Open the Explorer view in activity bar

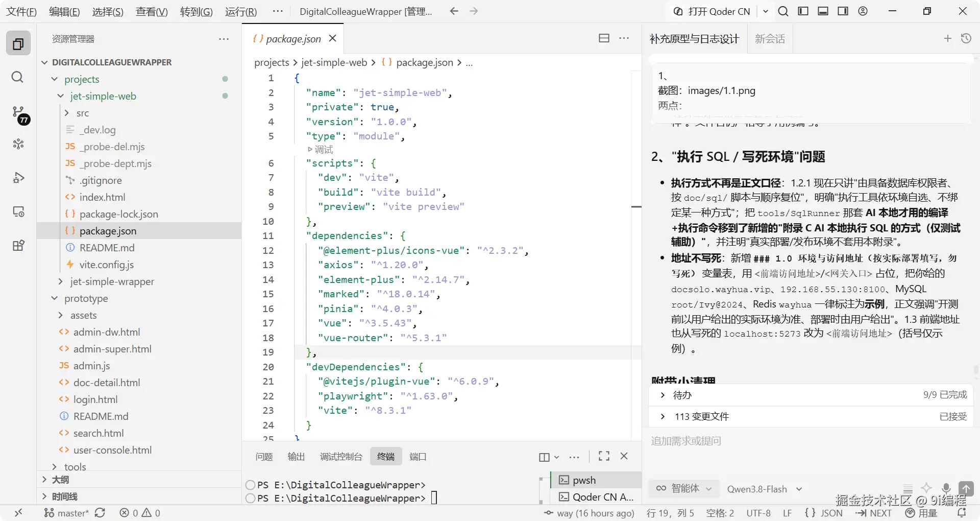click(x=18, y=43)
